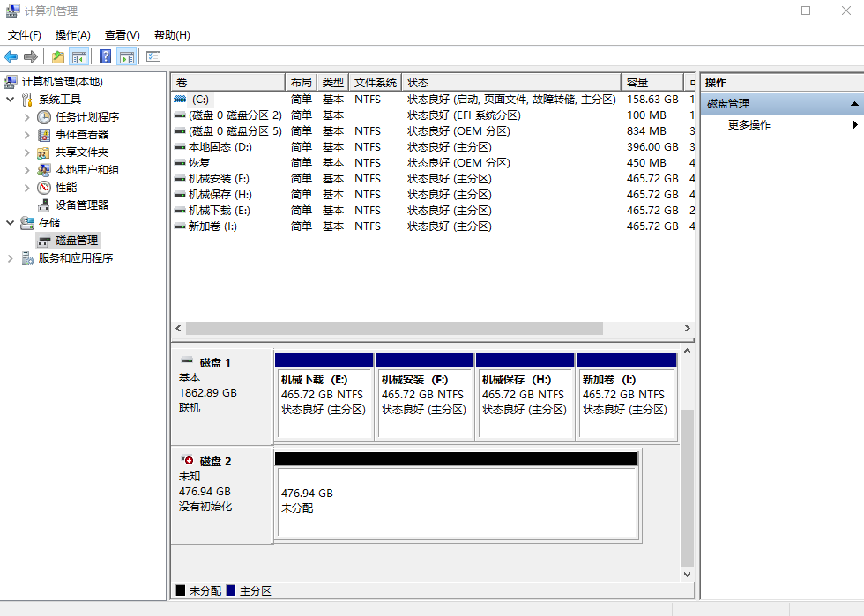This screenshot has width=864, height=616.
Task: Click the Up one level folder icon
Action: pos(58,57)
